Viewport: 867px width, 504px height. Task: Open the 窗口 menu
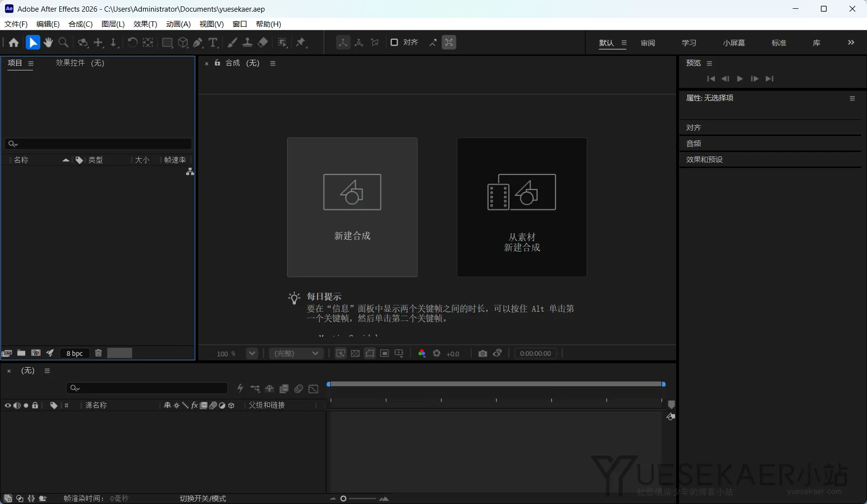point(240,24)
